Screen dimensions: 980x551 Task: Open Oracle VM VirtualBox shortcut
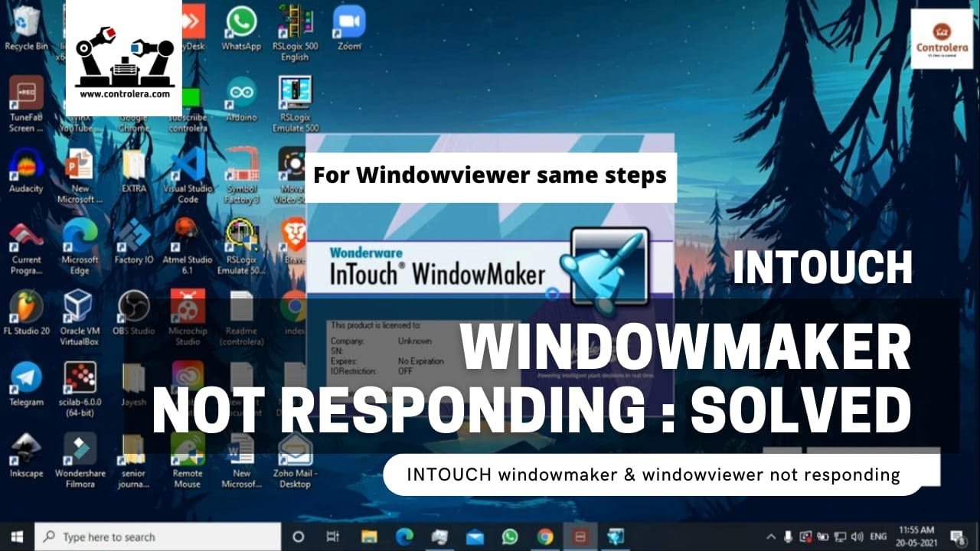coord(80,318)
